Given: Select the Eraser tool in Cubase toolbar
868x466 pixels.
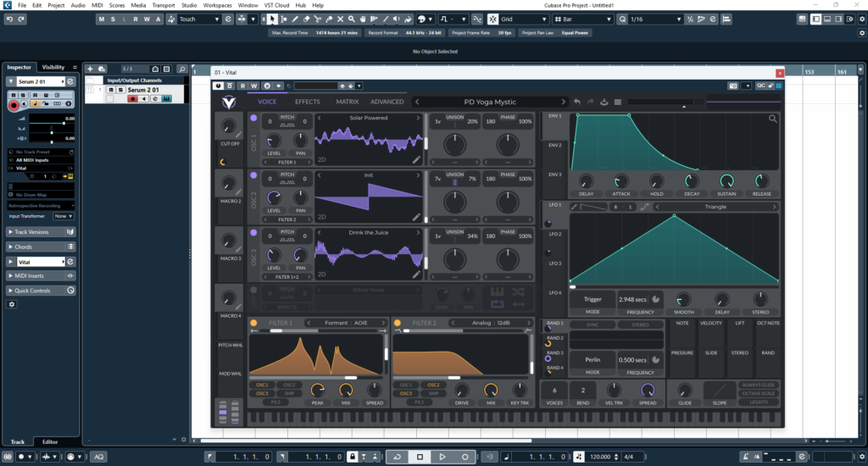Looking at the screenshot, I should (306, 19).
